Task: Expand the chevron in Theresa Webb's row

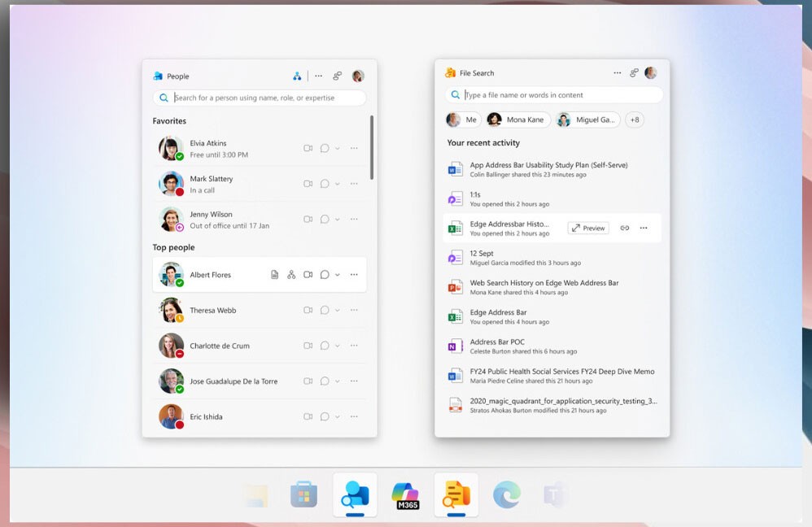Action: tap(338, 311)
